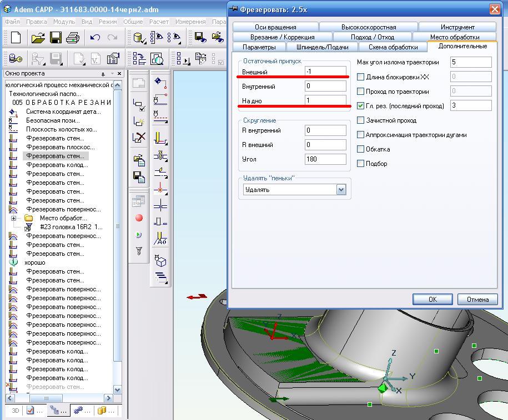Enable the Проход по траектории checkbox

[x=360, y=92]
